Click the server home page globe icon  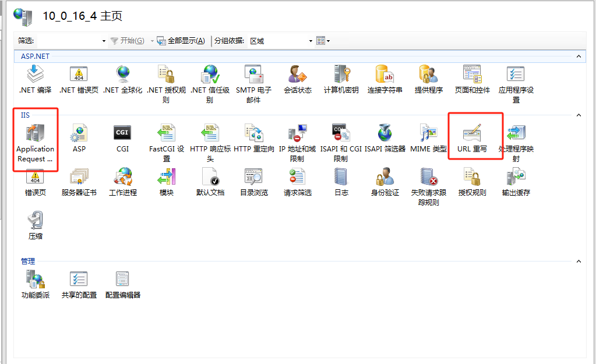(23, 17)
